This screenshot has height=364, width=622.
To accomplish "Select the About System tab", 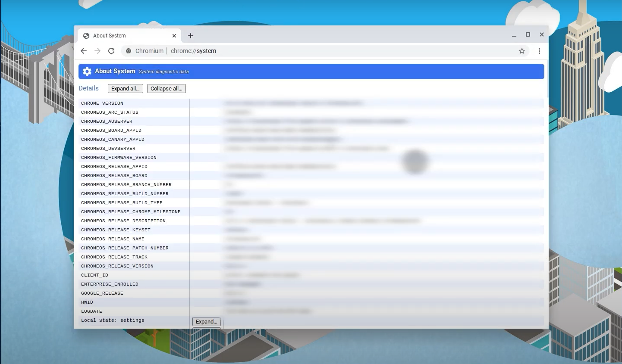I will [130, 36].
